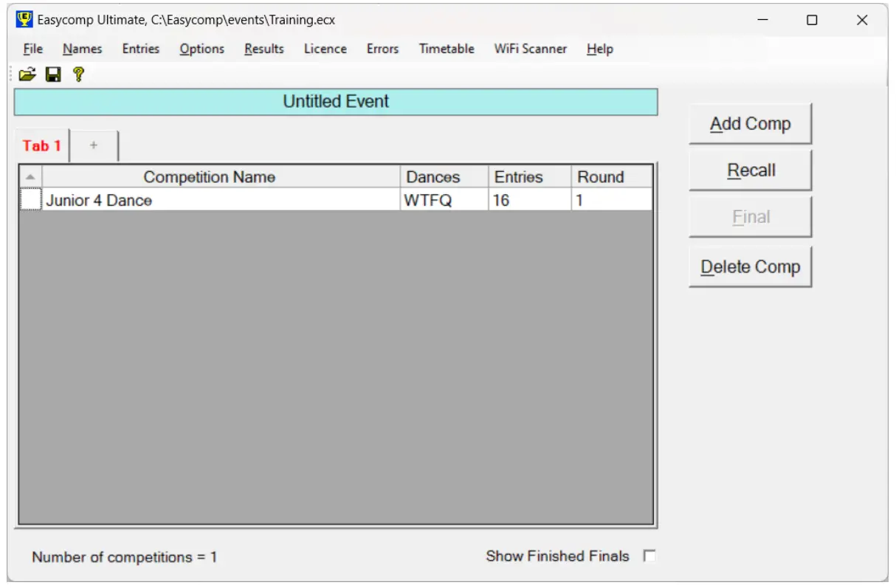Open the File menu

coord(33,49)
